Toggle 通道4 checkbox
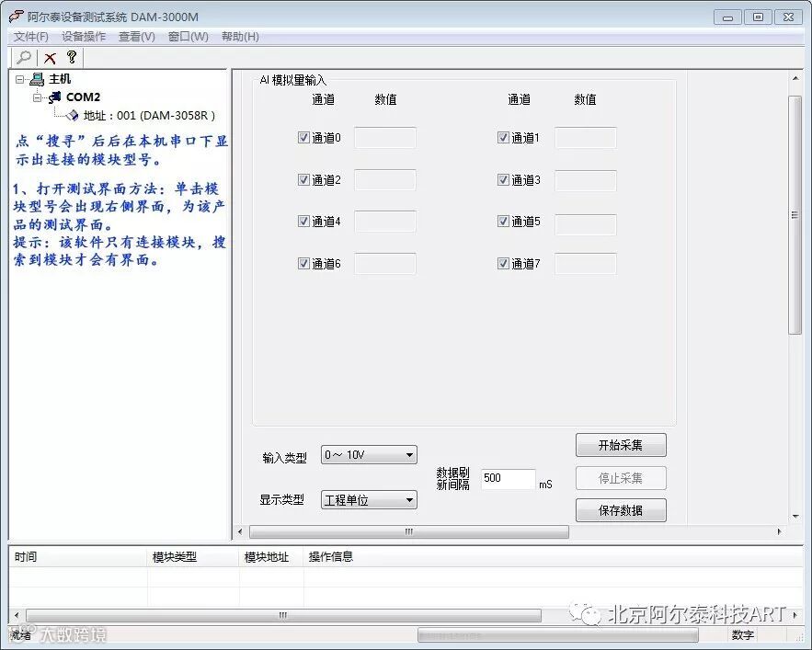812x650 pixels. pyautogui.click(x=303, y=222)
